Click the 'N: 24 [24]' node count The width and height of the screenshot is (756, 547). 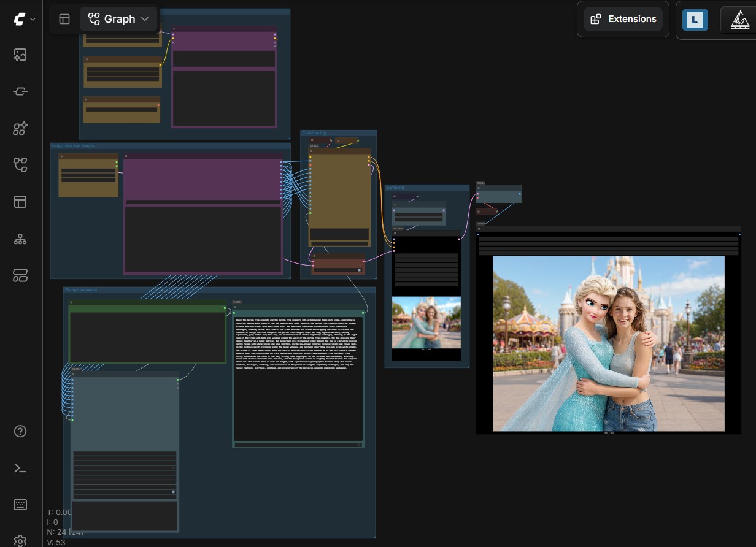pos(65,532)
